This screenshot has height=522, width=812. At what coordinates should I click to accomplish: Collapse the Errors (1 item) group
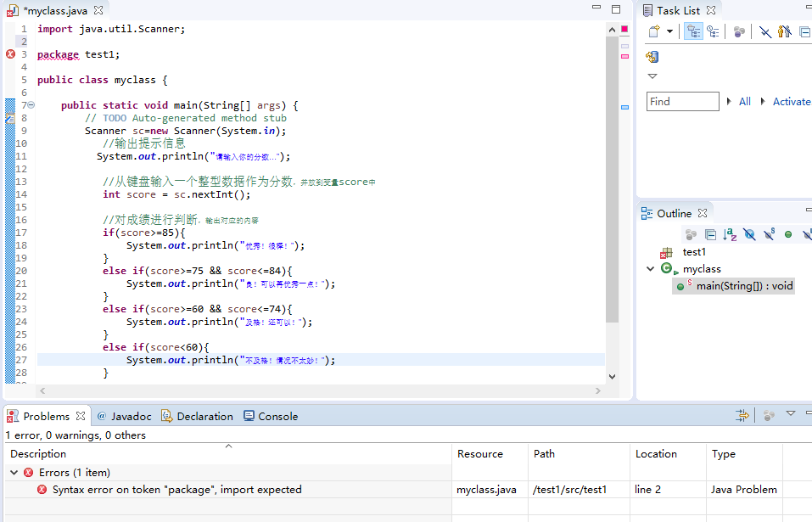(x=14, y=472)
